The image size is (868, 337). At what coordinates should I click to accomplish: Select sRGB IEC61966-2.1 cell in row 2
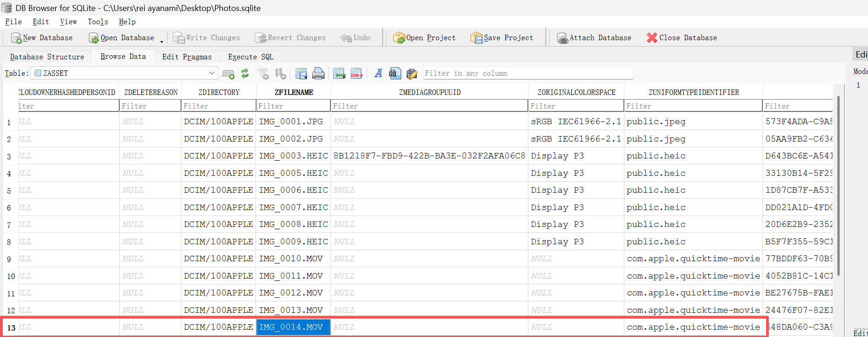click(576, 139)
